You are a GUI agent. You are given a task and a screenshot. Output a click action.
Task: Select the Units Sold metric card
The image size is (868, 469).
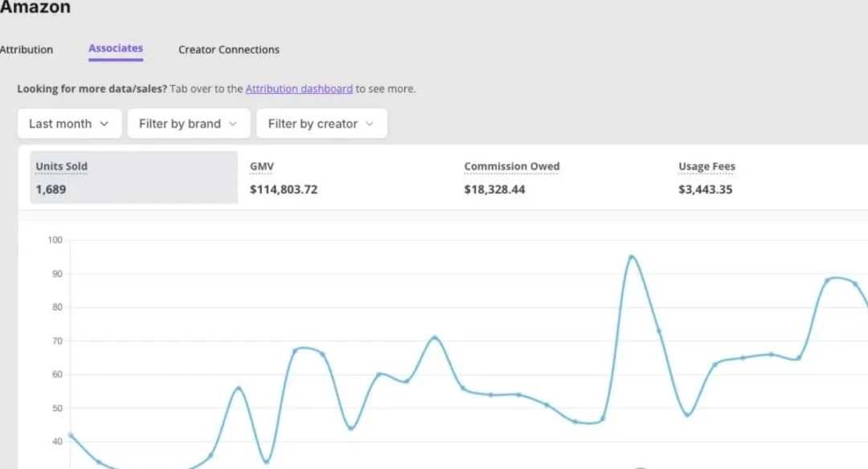pos(134,177)
